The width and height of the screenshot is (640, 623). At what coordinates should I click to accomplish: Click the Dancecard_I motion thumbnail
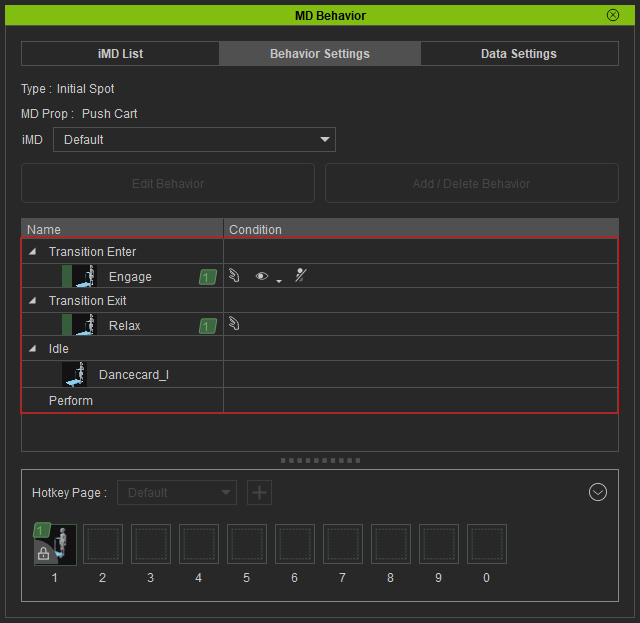tap(74, 374)
